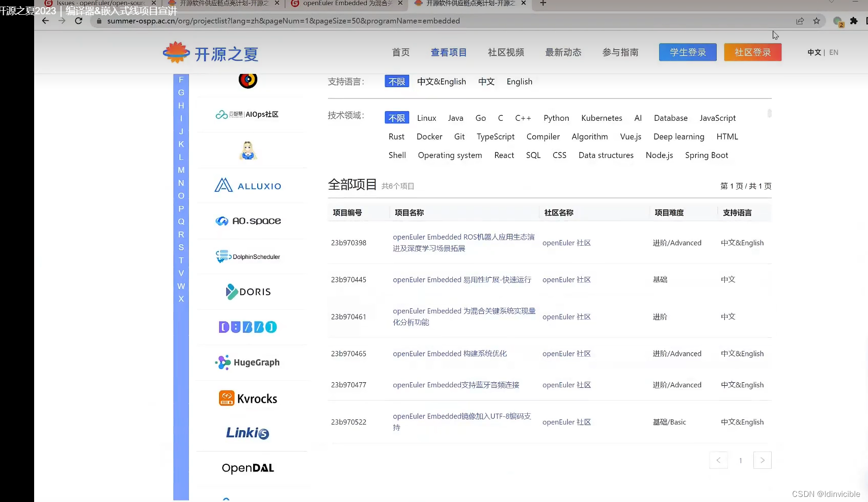The width and height of the screenshot is (868, 502).
Task: Click the browser back arrow
Action: pyautogui.click(x=45, y=21)
